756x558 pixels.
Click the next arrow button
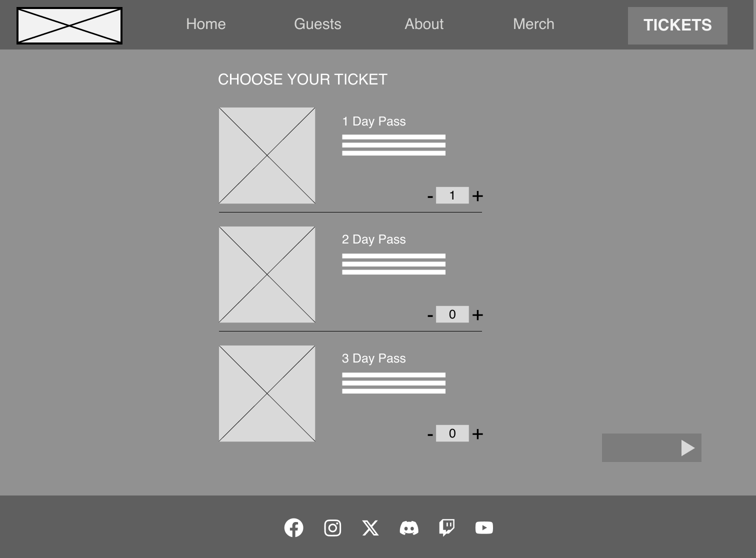(x=651, y=447)
